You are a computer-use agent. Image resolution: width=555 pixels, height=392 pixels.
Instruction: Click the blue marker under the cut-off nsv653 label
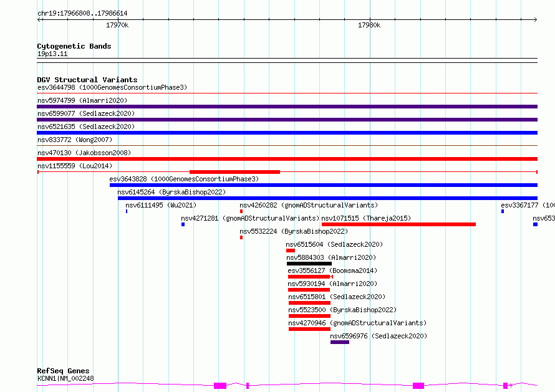[535, 224]
